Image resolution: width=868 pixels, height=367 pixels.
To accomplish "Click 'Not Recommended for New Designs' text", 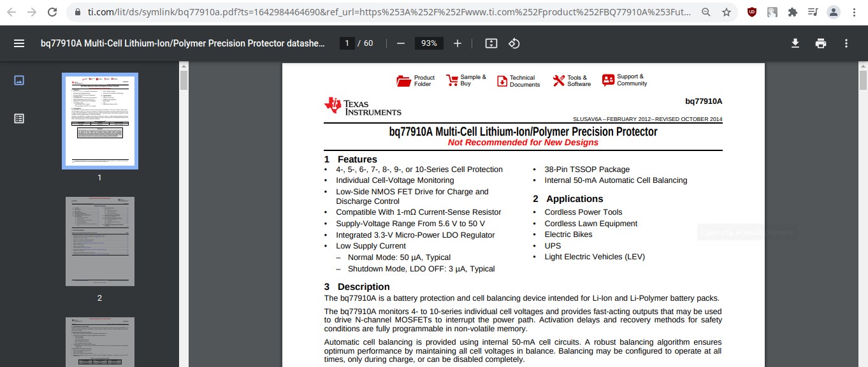I will (523, 143).
